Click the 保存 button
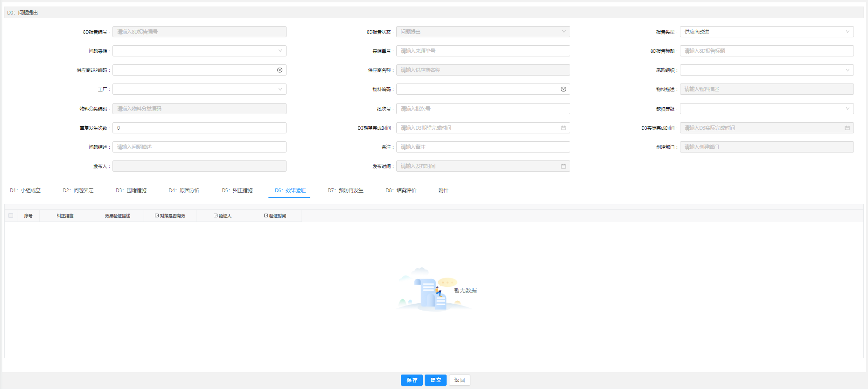 click(x=412, y=380)
